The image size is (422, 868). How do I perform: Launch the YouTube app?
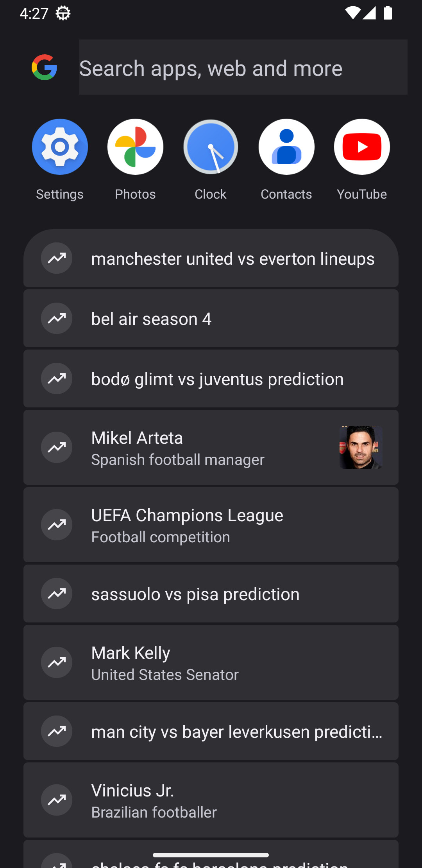point(362,147)
